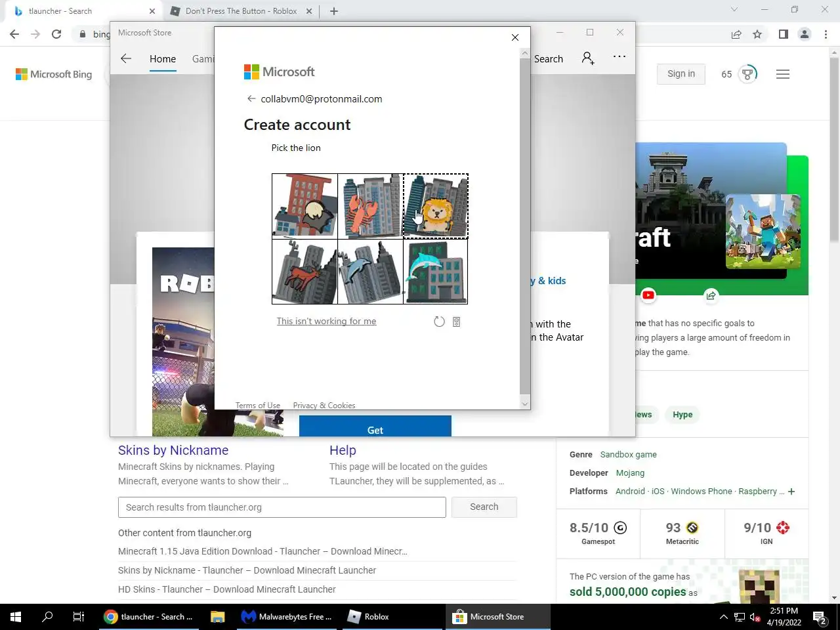This screenshot has width=840, height=630.
Task: Close the Create account dialog with X
Action: [515, 37]
